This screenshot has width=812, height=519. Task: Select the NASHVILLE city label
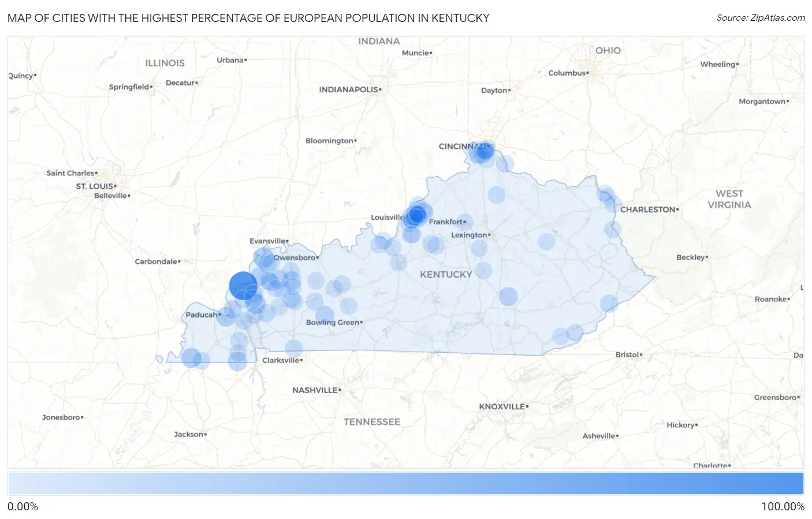[x=315, y=390]
